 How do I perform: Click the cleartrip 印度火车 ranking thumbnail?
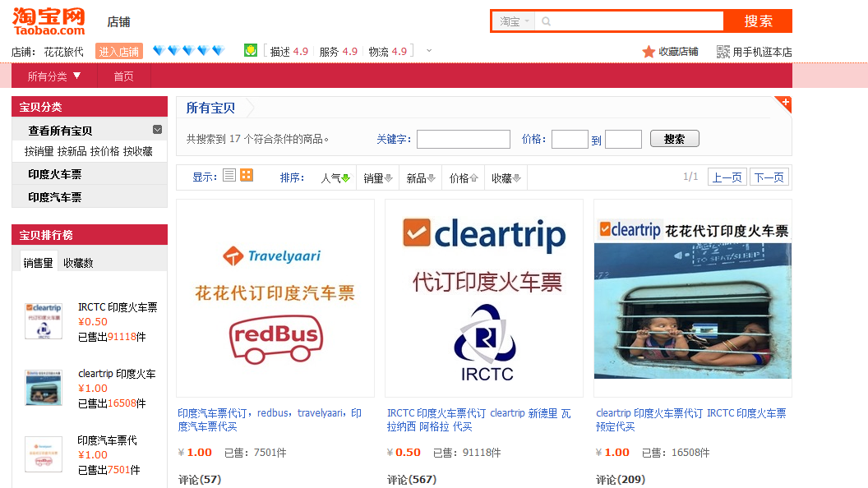pos(44,388)
